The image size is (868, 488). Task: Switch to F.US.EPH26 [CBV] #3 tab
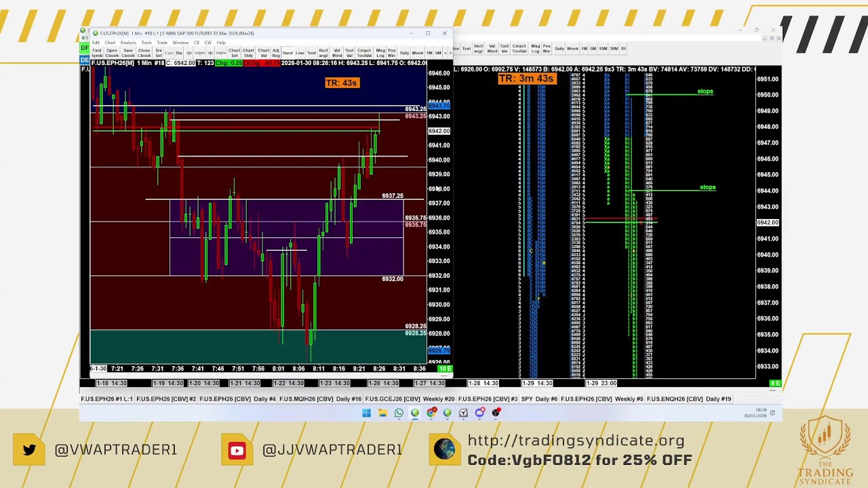(488, 399)
